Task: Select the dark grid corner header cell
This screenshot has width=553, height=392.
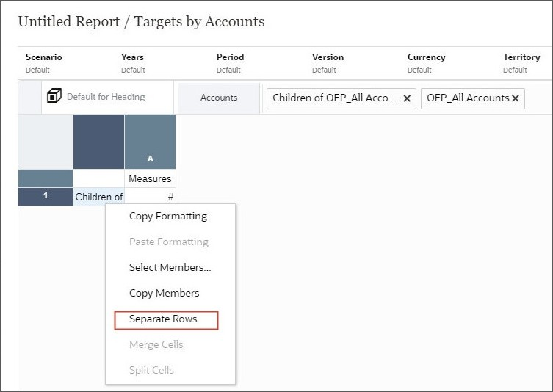Action: (x=98, y=142)
